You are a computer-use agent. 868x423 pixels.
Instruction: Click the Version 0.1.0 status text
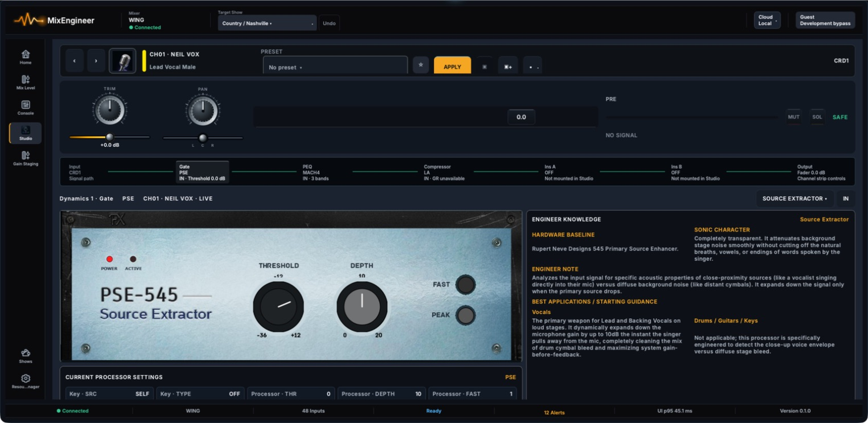point(795,411)
